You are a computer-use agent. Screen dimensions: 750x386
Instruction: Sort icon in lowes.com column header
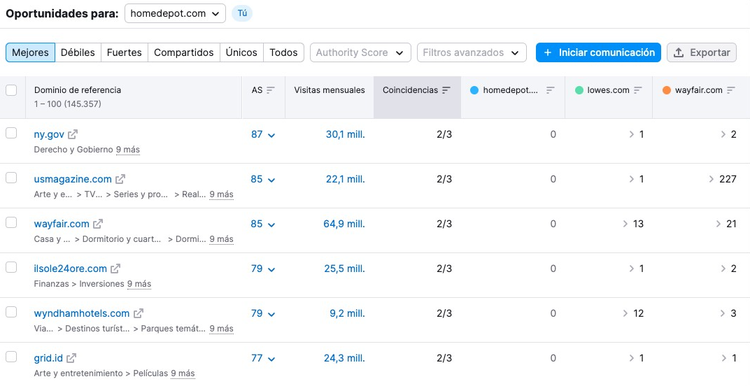(x=638, y=90)
